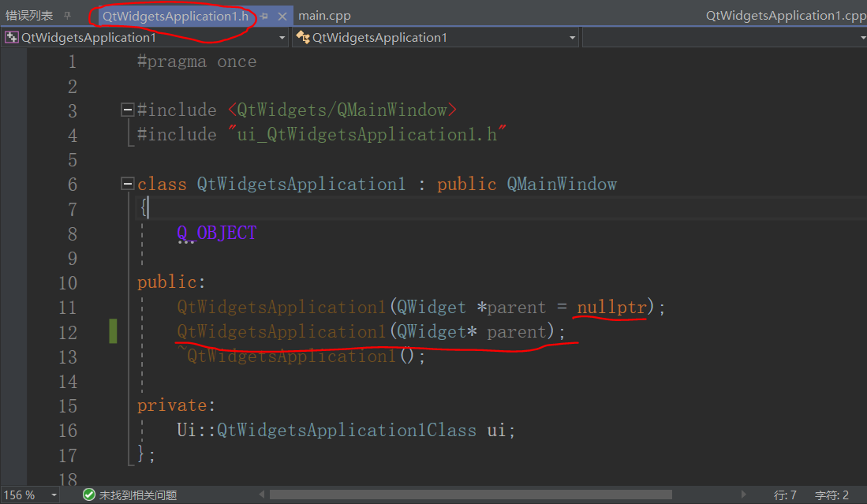Viewport: 867px width, 504px height.
Task: Open the empty dropdown at the top right
Action: [x=861, y=36]
